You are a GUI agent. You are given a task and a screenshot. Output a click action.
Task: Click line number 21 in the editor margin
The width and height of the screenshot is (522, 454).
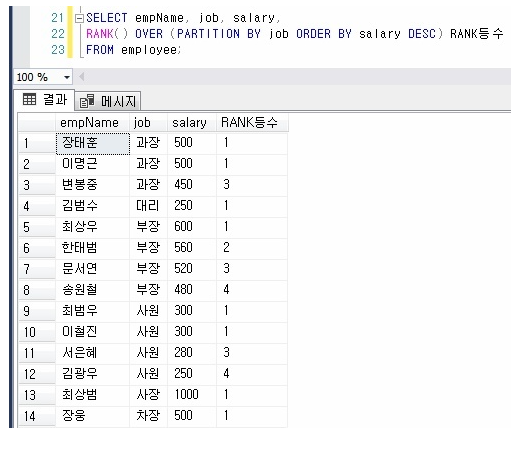pyautogui.click(x=57, y=18)
